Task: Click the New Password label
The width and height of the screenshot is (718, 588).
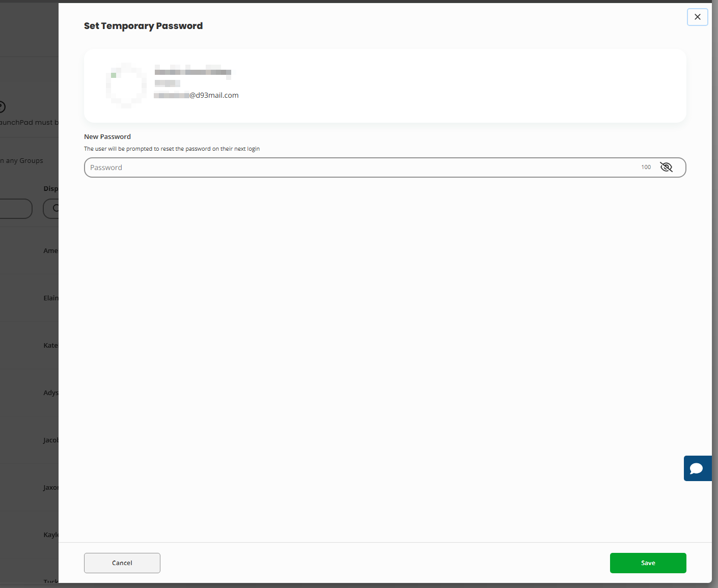Action: pos(107,137)
